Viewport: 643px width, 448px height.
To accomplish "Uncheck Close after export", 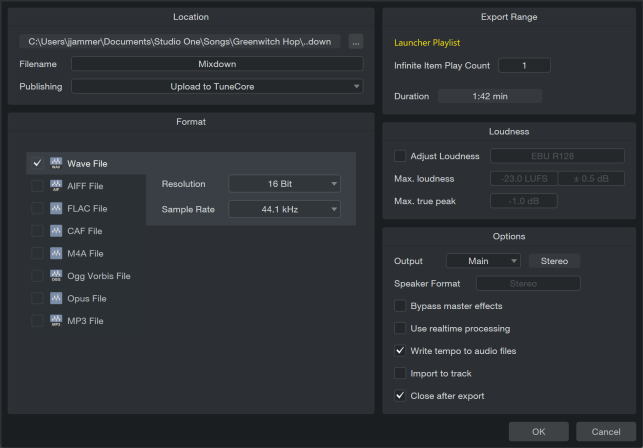I will 401,396.
